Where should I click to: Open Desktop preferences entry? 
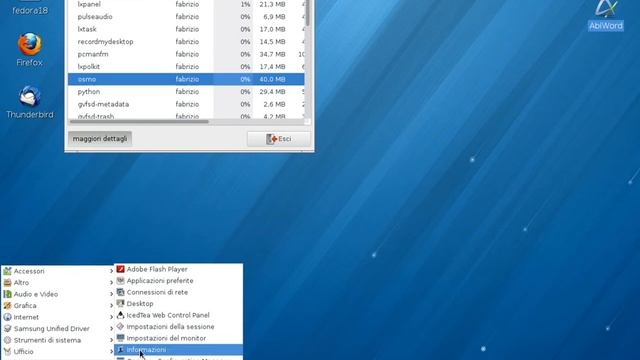click(x=178, y=304)
